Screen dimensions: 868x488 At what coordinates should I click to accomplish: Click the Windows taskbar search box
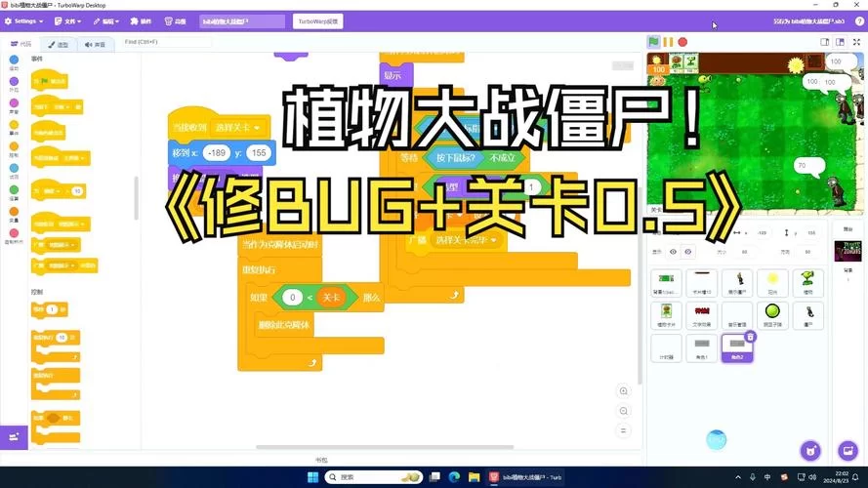374,477
